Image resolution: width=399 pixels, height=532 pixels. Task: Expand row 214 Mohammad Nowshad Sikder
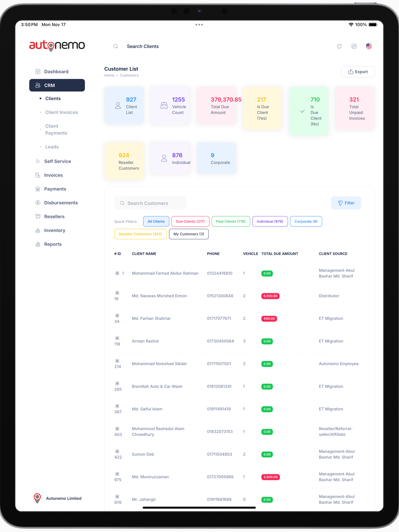point(117,361)
